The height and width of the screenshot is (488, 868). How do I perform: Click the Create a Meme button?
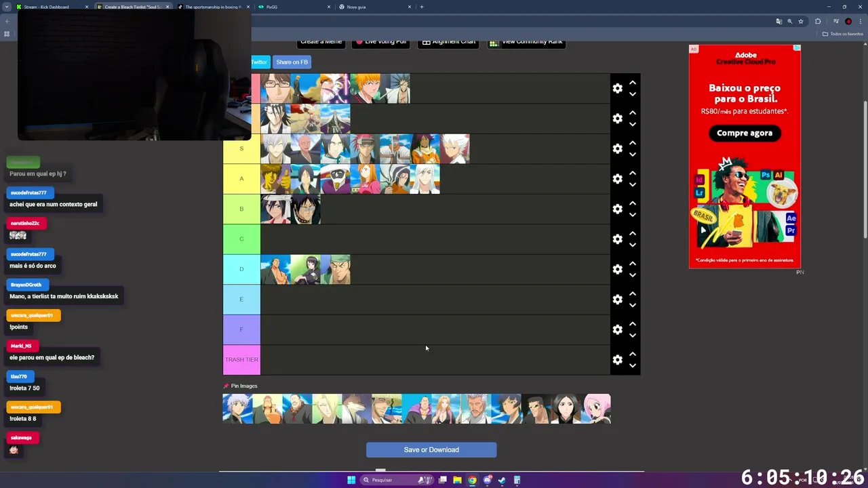click(x=321, y=43)
